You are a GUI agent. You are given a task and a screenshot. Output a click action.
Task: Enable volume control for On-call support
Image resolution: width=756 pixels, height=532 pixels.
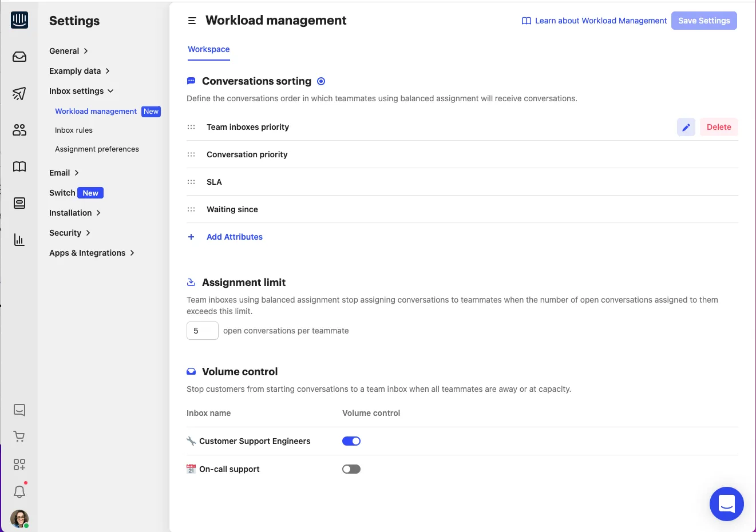click(x=351, y=469)
